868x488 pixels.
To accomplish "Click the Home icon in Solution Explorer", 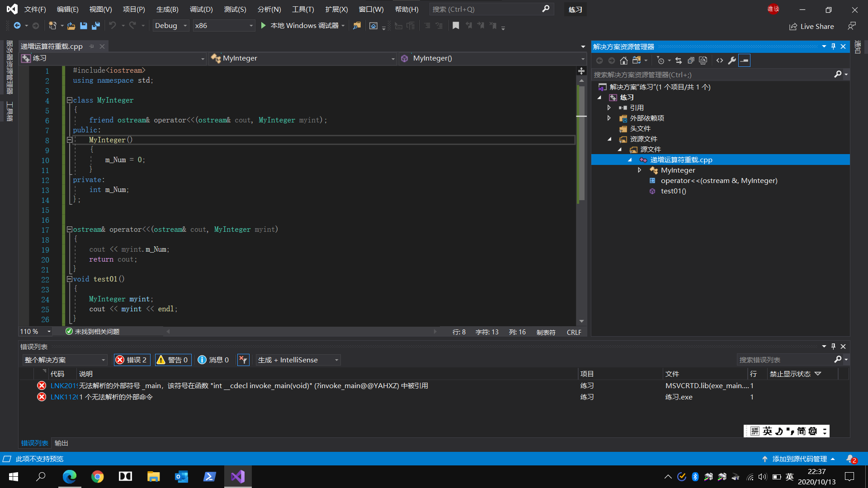I will pos(624,61).
